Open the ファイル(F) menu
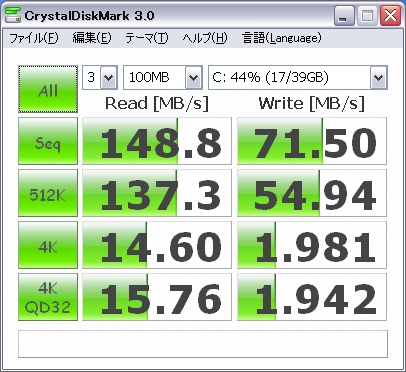 [x=34, y=38]
